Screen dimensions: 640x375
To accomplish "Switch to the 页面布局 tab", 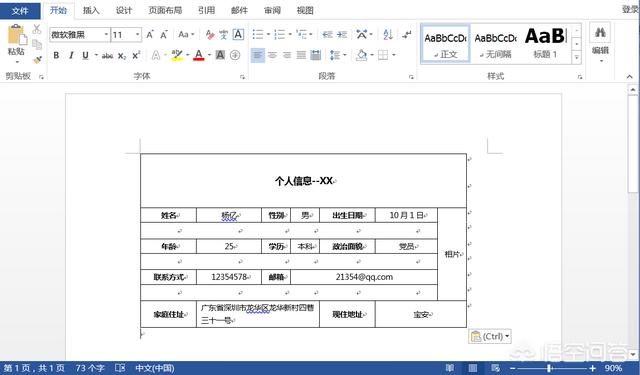I will pyautogui.click(x=165, y=11).
